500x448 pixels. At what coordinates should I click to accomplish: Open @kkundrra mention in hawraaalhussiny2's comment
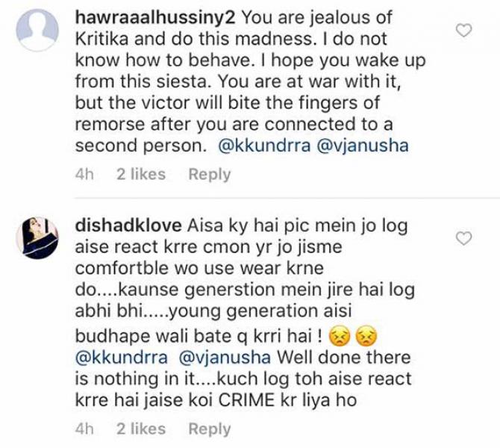(x=264, y=146)
